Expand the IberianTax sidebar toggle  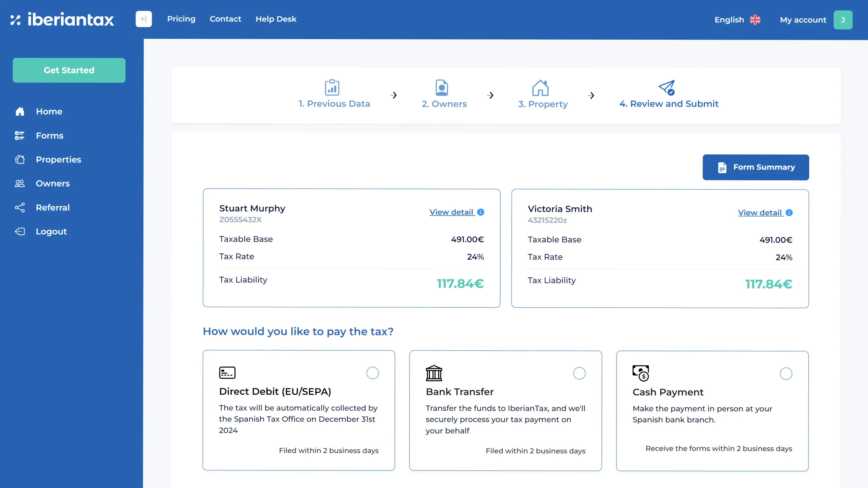point(144,19)
